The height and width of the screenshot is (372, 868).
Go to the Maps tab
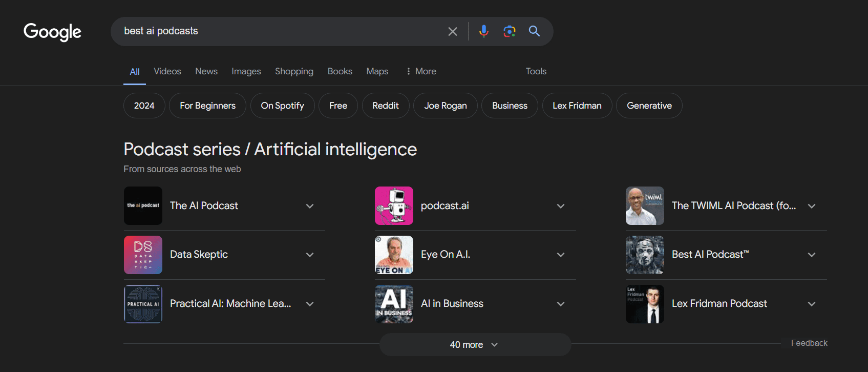[x=377, y=71]
